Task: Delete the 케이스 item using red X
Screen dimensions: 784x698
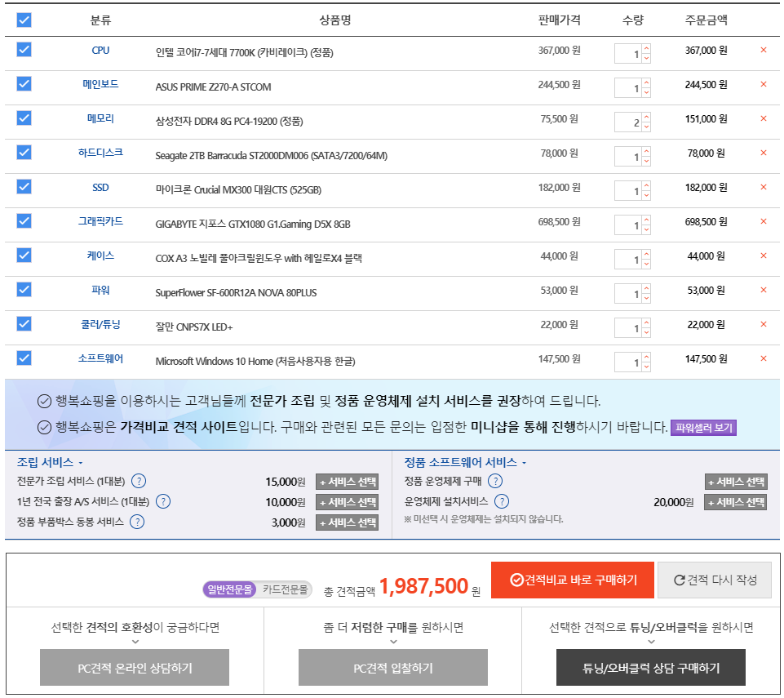Action: (763, 256)
